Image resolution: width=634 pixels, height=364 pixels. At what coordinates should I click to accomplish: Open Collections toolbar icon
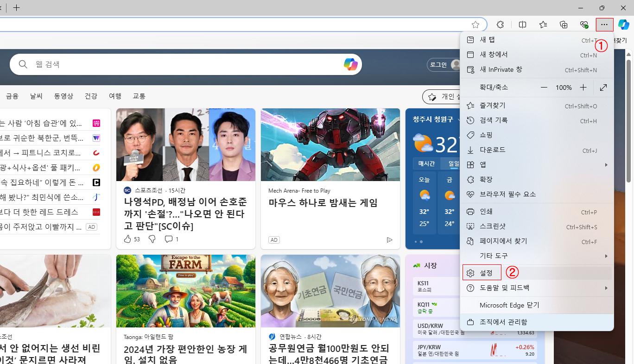[x=564, y=25]
